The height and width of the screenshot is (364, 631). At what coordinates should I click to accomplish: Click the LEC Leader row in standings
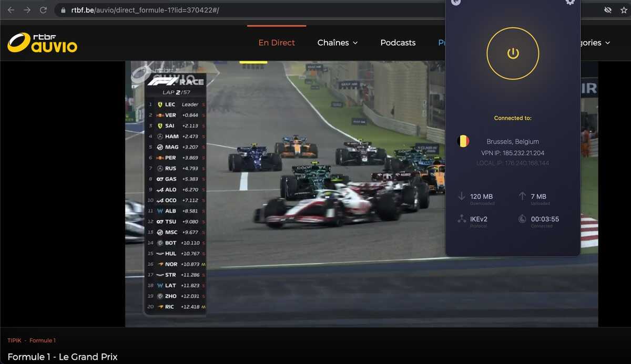click(x=176, y=105)
